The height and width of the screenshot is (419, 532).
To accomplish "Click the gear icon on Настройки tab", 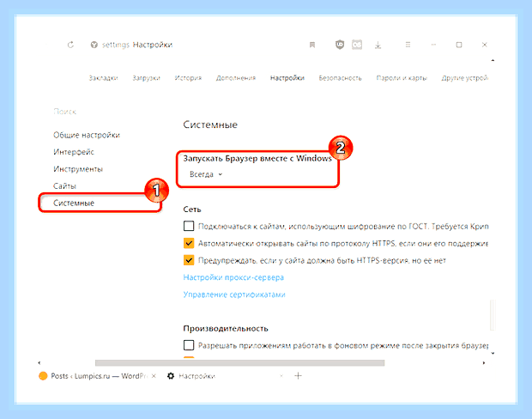I will (x=171, y=376).
